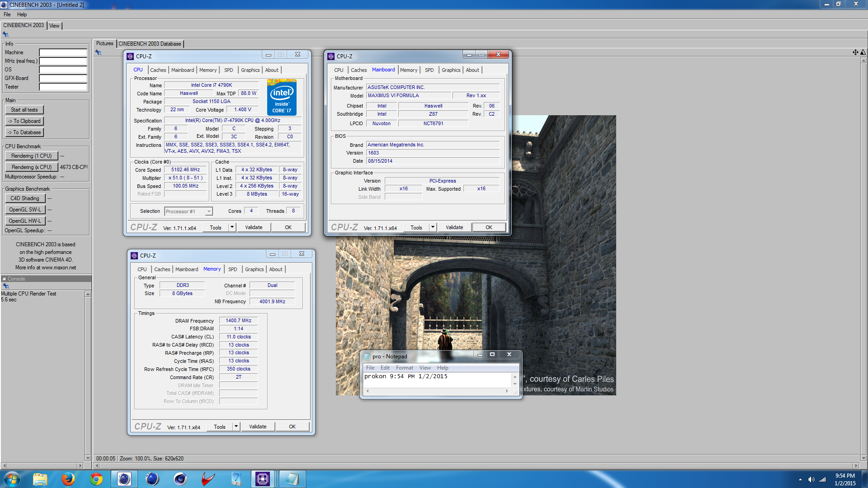Click rendered castle image
Viewport: 868px width, 488px height.
tap(476, 255)
